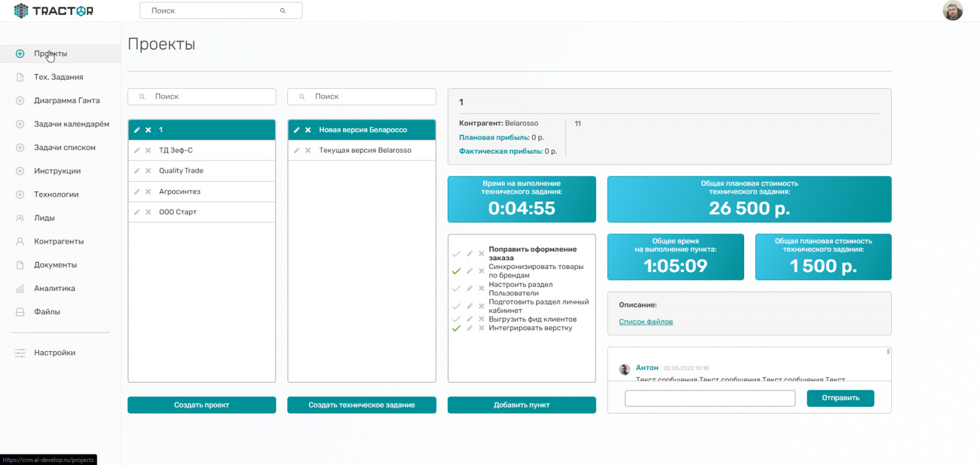Delete task "Новая версия Беларосса"
Image resolution: width=980 pixels, height=465 pixels.
[308, 130]
